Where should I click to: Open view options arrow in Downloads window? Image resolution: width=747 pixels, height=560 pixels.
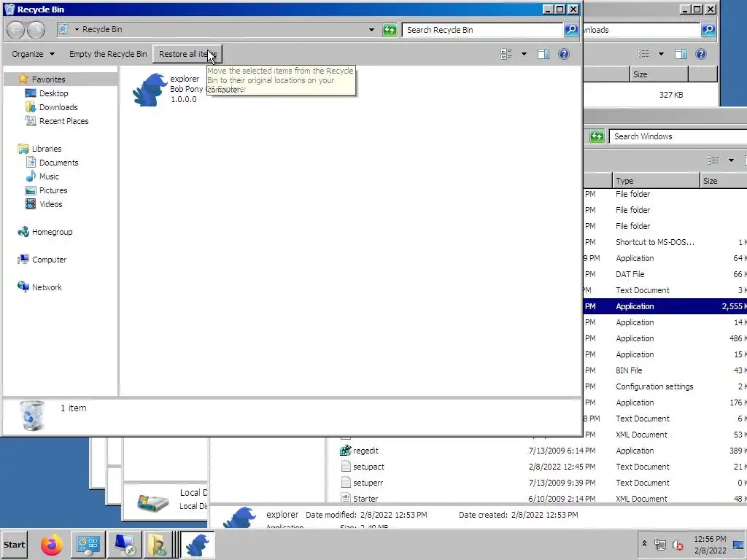661,54
